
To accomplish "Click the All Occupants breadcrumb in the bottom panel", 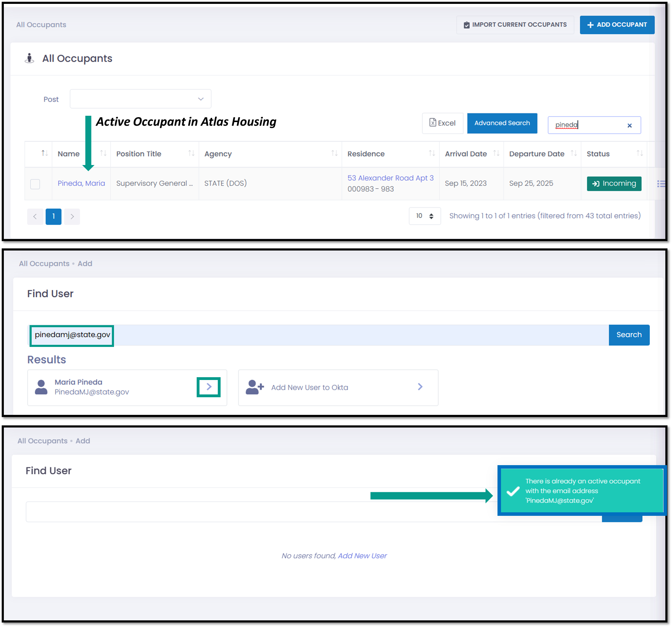I will (43, 441).
